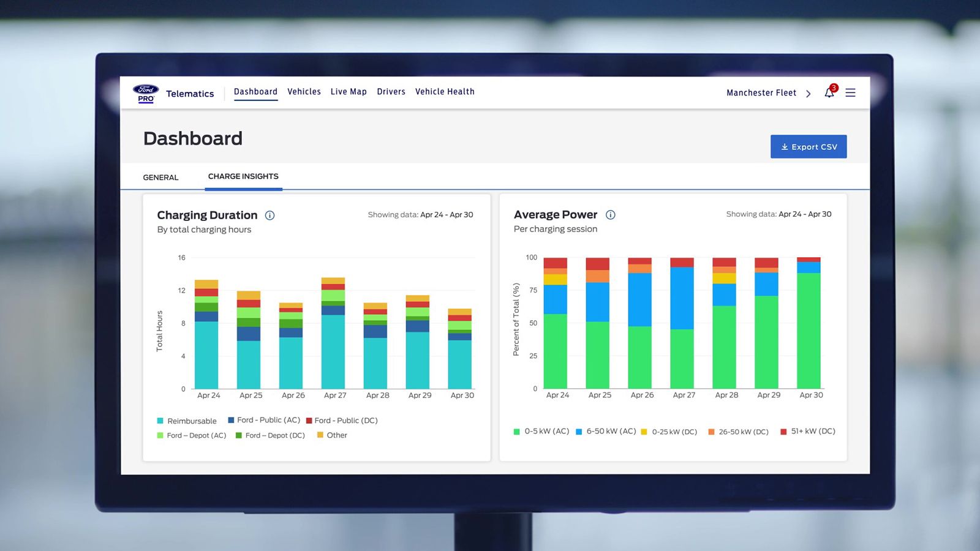Expand the Manchester Fleet chevron
Image resolution: width=980 pixels, height=551 pixels.
tap(809, 94)
